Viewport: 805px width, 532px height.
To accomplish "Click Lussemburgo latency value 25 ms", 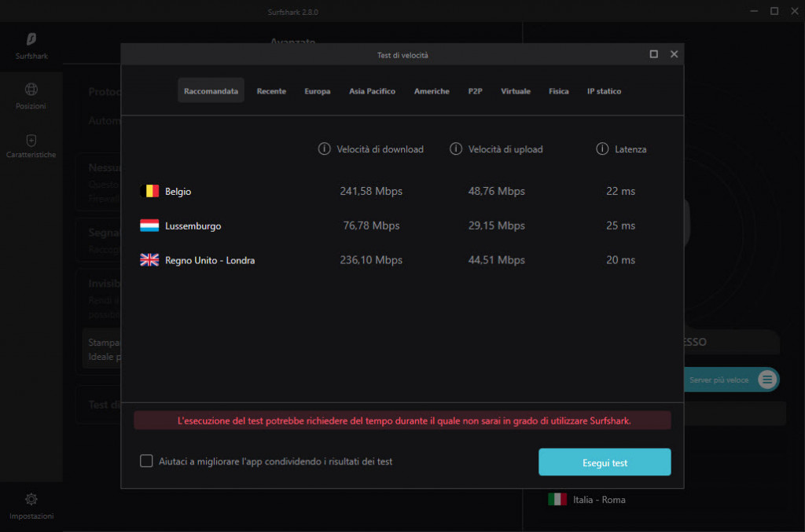I will [621, 226].
